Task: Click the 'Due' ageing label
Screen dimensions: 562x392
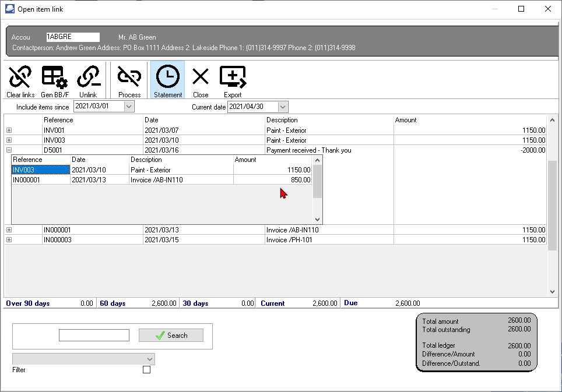Action: point(350,303)
